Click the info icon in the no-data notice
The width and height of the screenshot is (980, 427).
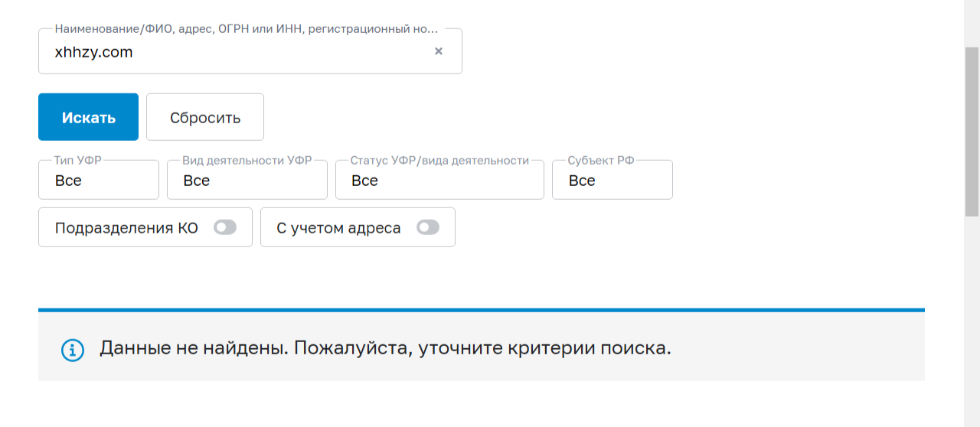click(73, 350)
